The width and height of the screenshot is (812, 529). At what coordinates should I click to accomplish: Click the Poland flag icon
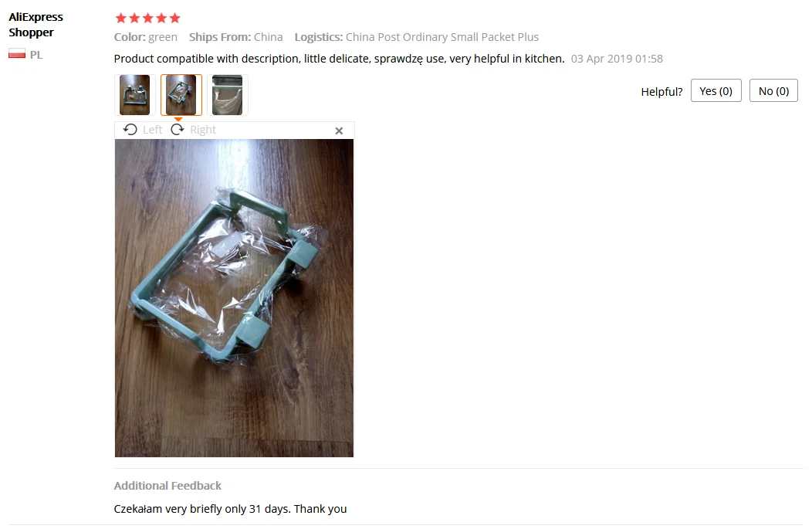click(x=16, y=54)
